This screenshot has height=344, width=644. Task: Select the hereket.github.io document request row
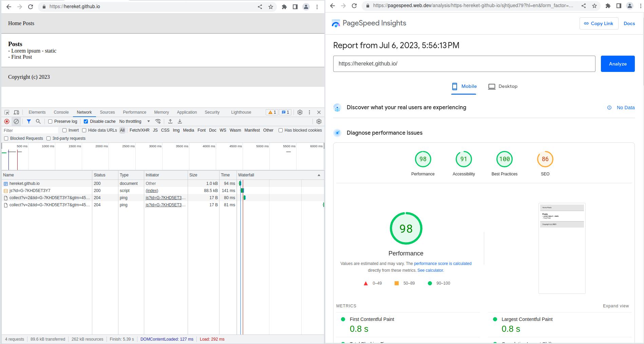tap(163, 184)
